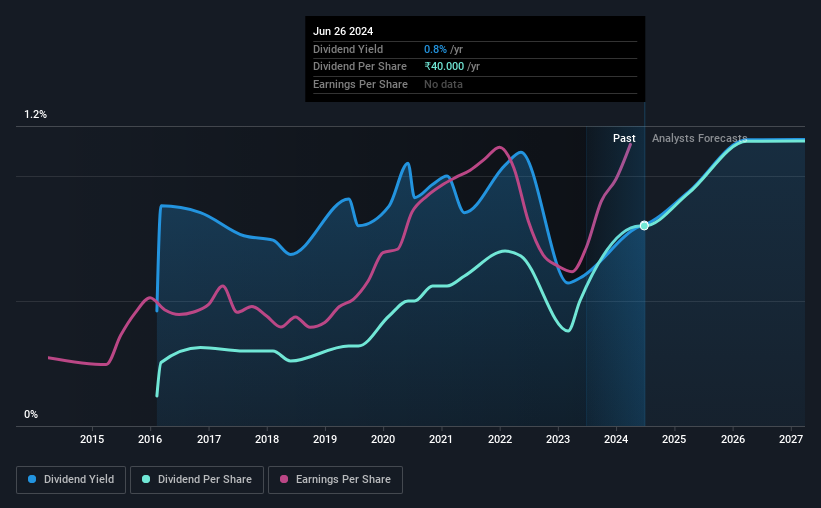Click the 2022 x-axis label
This screenshot has width=821, height=508.
pyautogui.click(x=500, y=439)
